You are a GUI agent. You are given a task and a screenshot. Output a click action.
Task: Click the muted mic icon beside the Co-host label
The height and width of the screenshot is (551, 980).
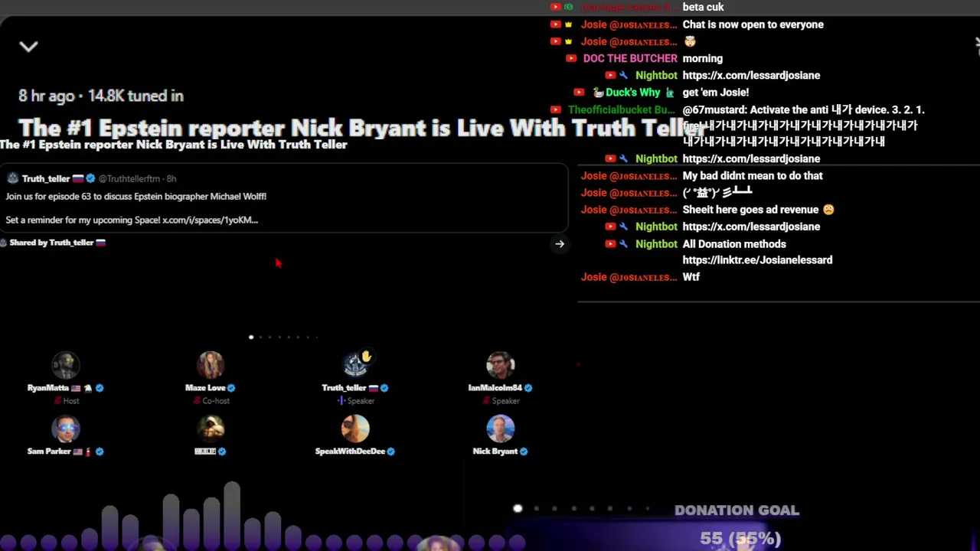198,401
